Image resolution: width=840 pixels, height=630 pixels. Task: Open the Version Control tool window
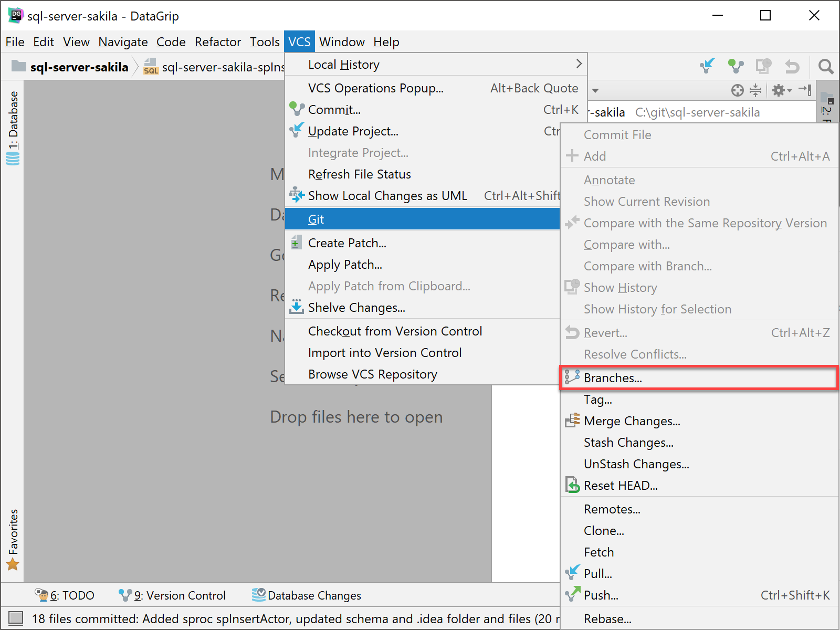point(172,595)
